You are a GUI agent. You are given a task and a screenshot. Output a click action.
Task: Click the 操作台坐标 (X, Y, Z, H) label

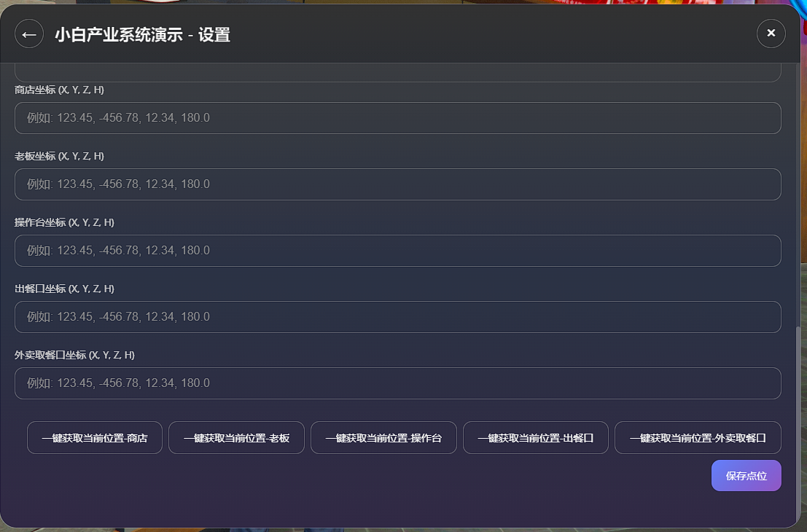64,223
